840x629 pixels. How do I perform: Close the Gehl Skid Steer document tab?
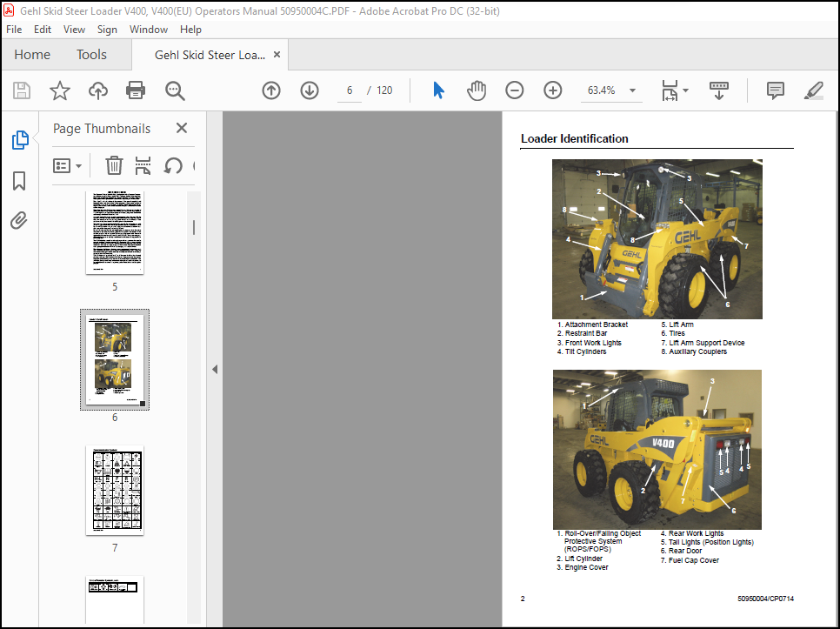point(277,54)
